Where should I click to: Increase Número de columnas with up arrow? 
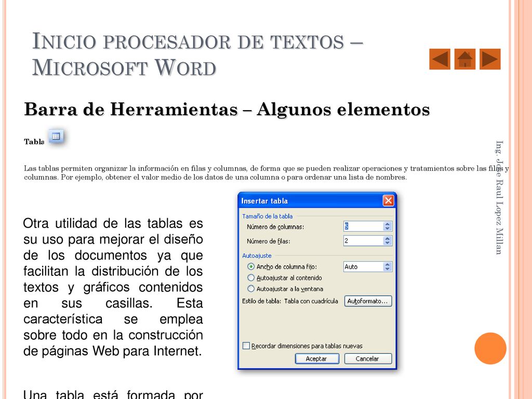pos(388,224)
